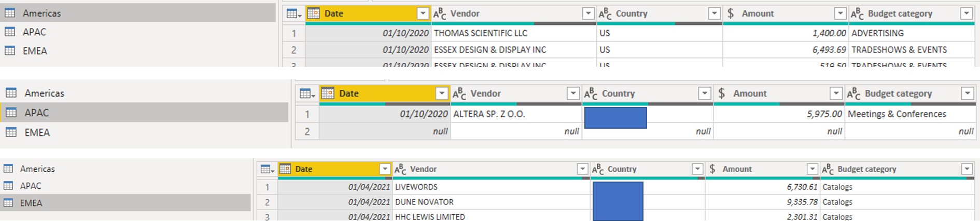Viewport: 980px width, 221px height.
Task: Click table icon of highlighted APAC query
Action: 11,113
